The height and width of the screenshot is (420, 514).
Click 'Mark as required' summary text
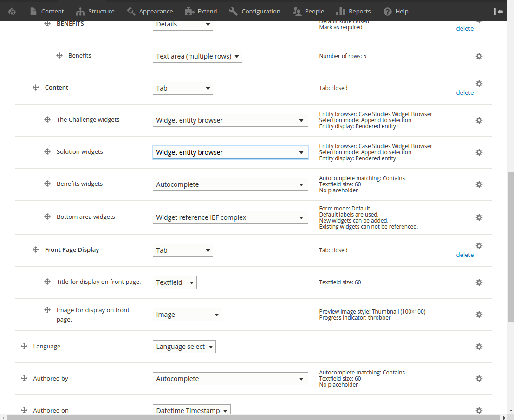pyautogui.click(x=341, y=27)
